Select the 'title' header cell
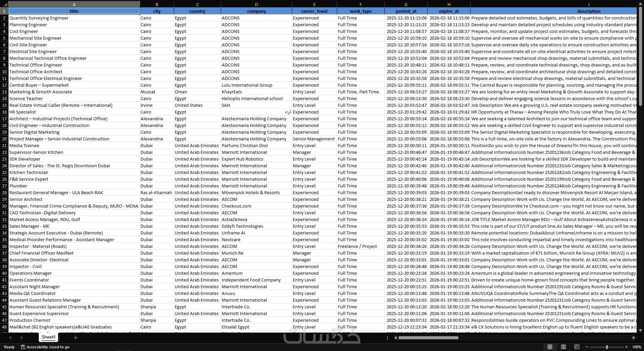The width and height of the screenshot is (644, 351). (74, 11)
